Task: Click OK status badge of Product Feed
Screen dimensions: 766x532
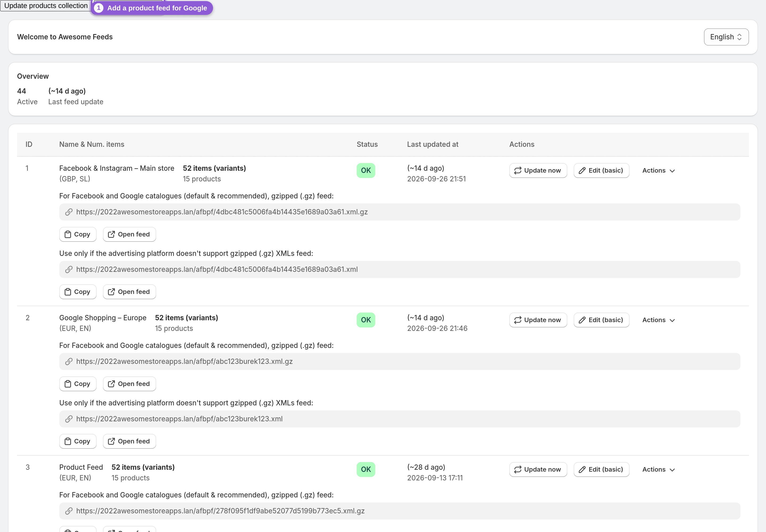Action: tap(366, 469)
